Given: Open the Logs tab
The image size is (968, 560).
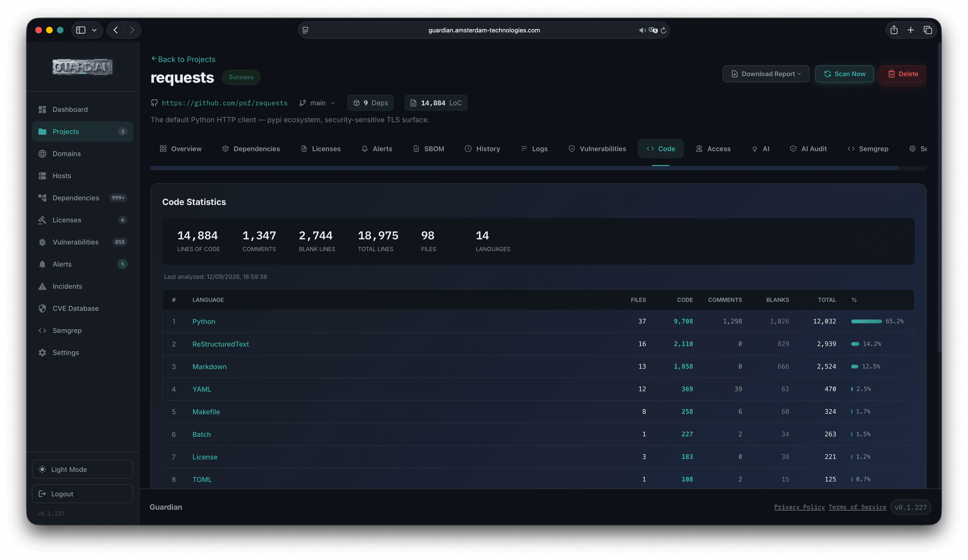Looking at the screenshot, I should 534,149.
